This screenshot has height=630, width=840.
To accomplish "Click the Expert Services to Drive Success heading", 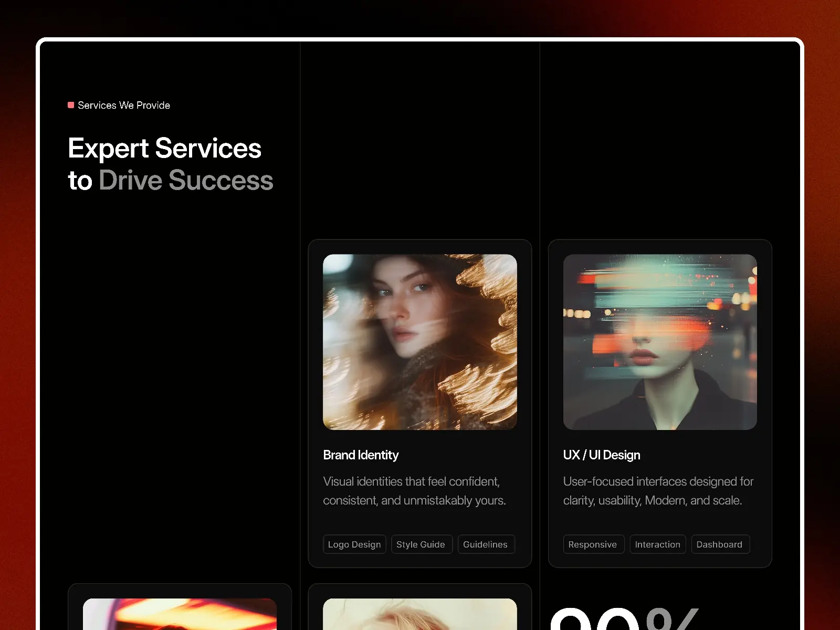I will pos(171,164).
